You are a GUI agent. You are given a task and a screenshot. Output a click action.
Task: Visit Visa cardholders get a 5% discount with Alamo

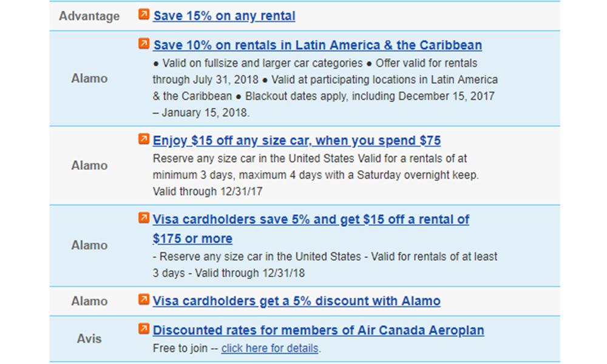coord(297,301)
